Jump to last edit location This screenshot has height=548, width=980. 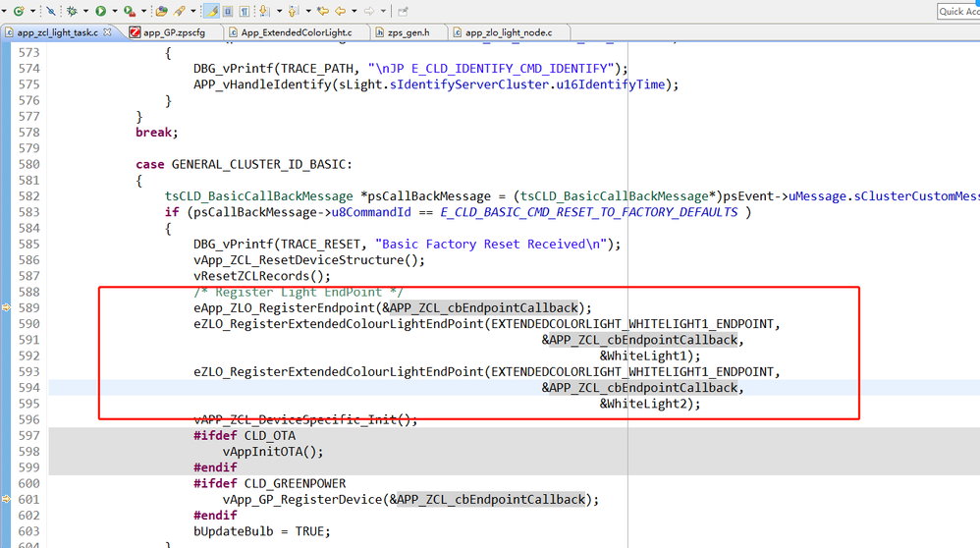point(323,11)
